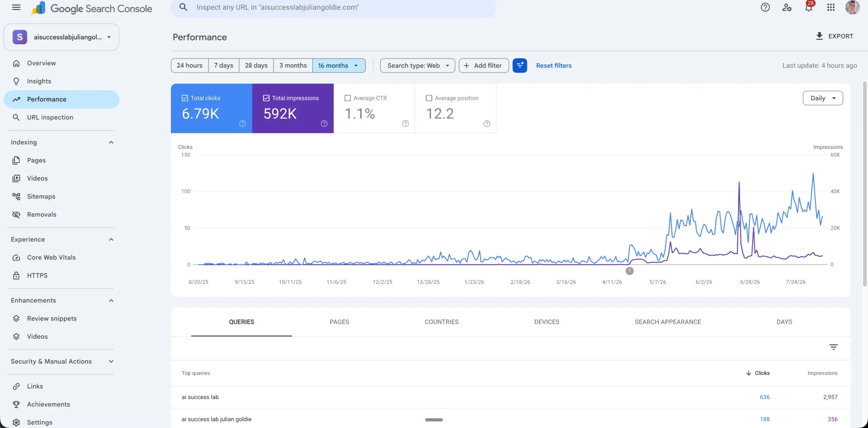Image resolution: width=868 pixels, height=428 pixels.
Task: Click the Inspect any URL search field
Action: [333, 7]
